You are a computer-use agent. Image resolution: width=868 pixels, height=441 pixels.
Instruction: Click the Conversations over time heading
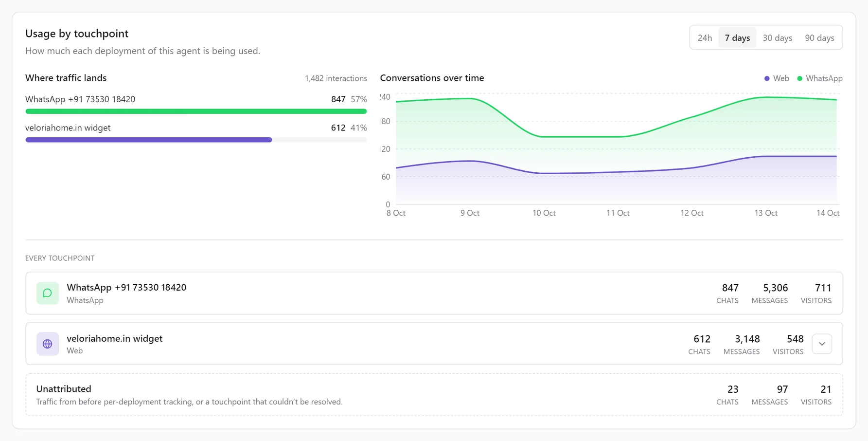tap(432, 78)
